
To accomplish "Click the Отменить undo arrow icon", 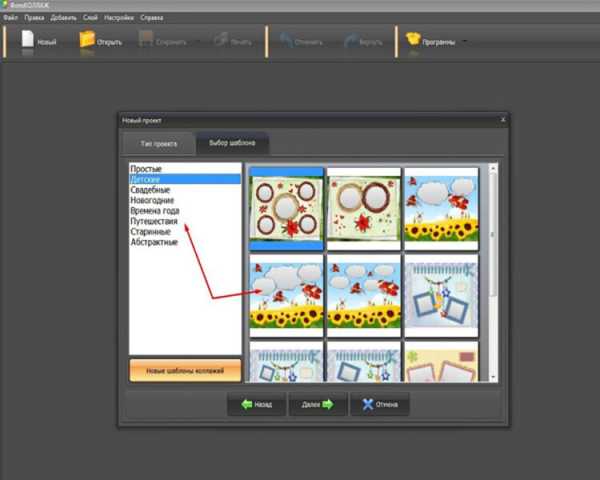I will (286, 40).
